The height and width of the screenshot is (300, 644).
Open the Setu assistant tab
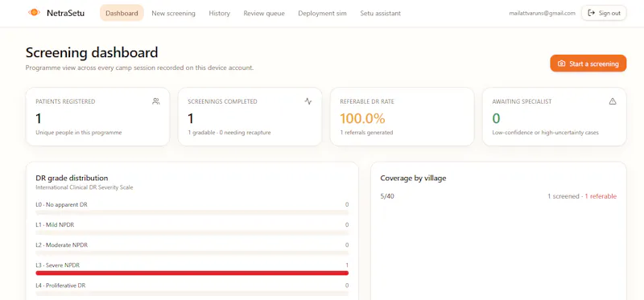pyautogui.click(x=380, y=13)
